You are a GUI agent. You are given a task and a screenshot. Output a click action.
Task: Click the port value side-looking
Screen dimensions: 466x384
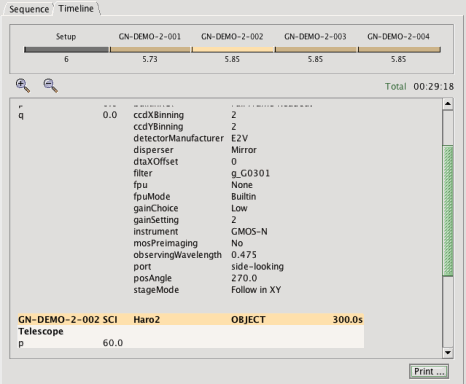[x=257, y=266]
